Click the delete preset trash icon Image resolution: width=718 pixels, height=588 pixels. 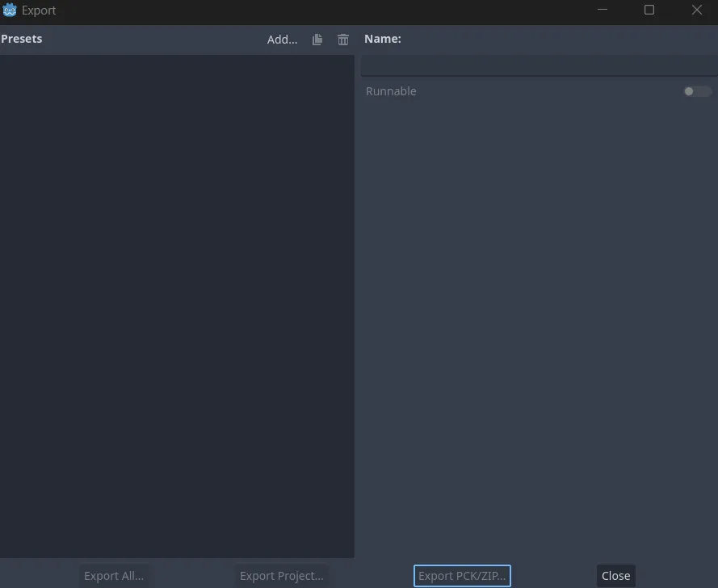click(343, 40)
